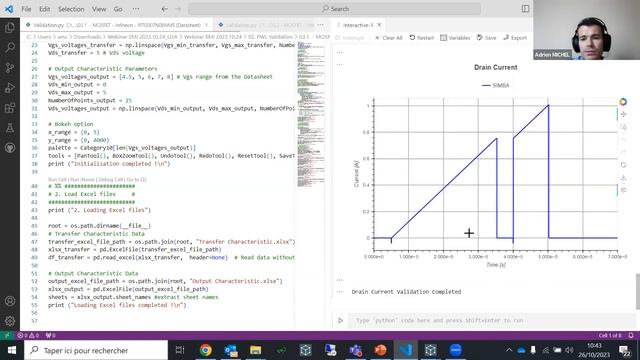Open the Variables panel
Viewport: 640px width, 360px height.
[455, 38]
